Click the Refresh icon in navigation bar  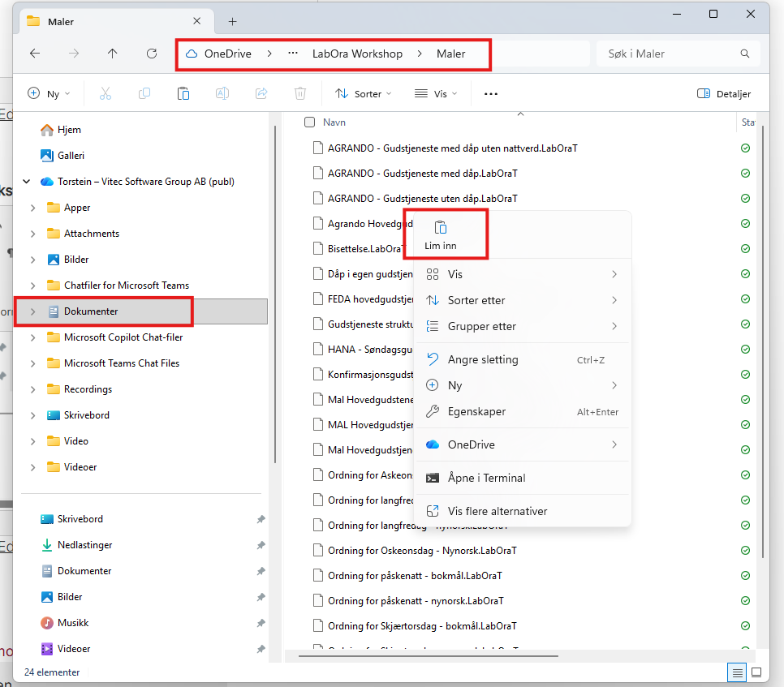[151, 54]
